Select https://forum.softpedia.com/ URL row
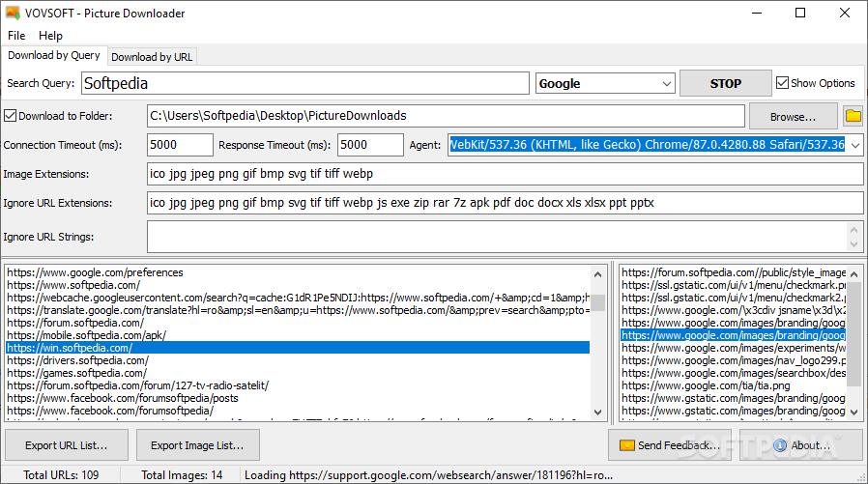 298,323
